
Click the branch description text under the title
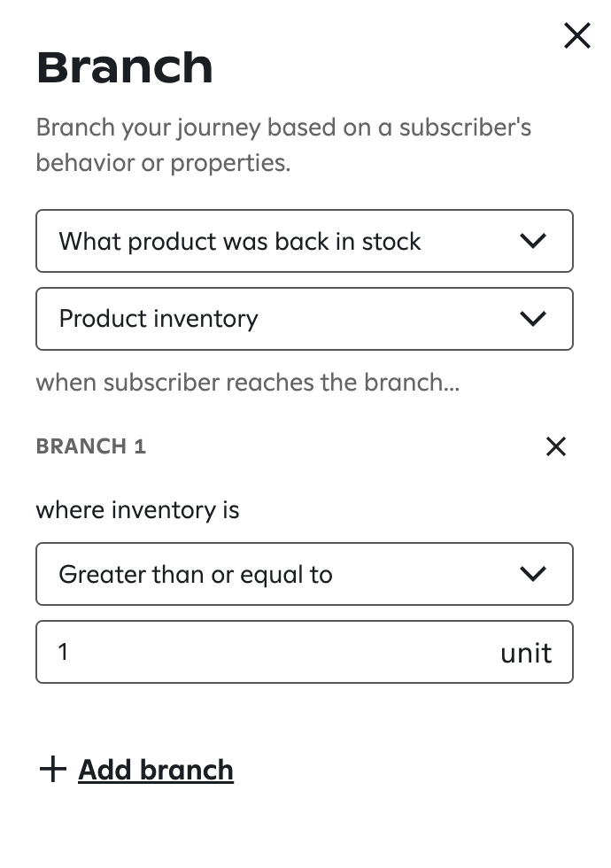click(282, 145)
